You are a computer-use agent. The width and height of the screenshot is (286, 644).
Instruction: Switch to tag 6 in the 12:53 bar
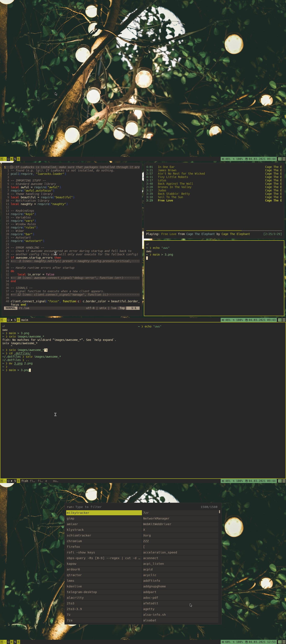point(18,642)
